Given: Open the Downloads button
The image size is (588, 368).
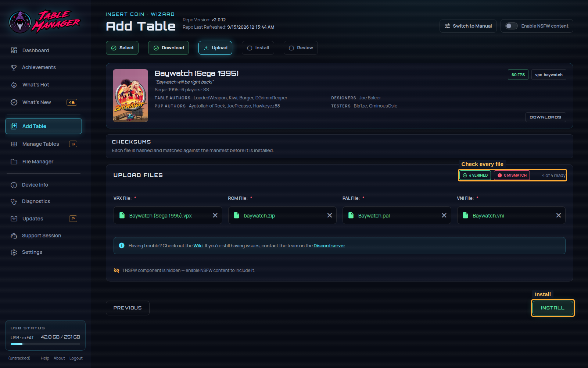Looking at the screenshot, I should coord(545,117).
